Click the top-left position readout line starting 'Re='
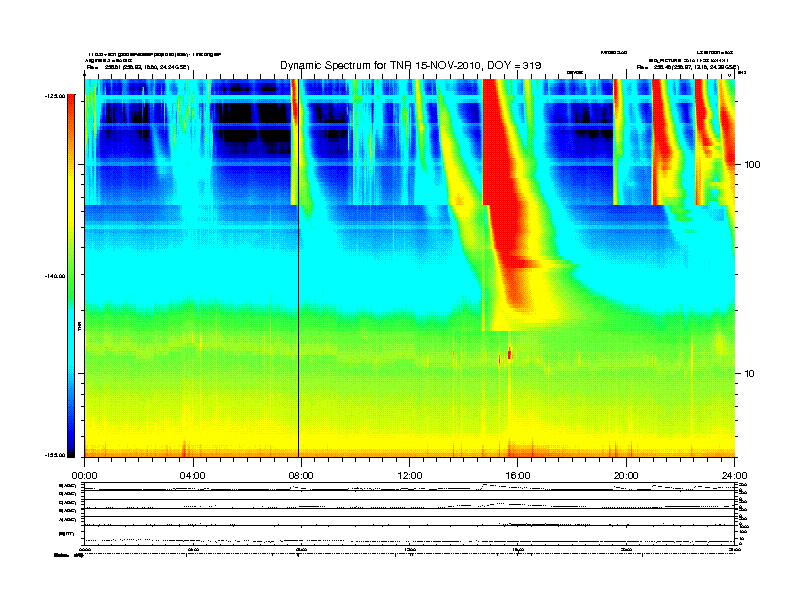Screen dimensions: 792x612 click(137, 67)
